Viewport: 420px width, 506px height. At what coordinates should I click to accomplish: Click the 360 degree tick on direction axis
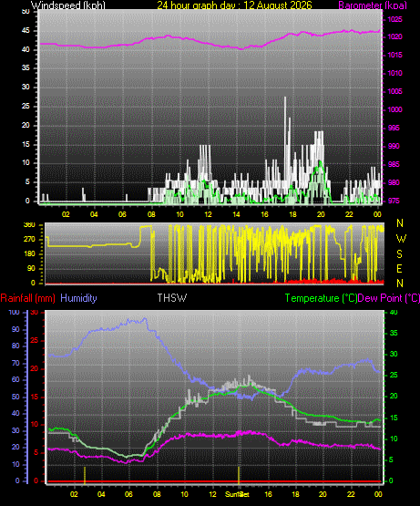(x=29, y=224)
